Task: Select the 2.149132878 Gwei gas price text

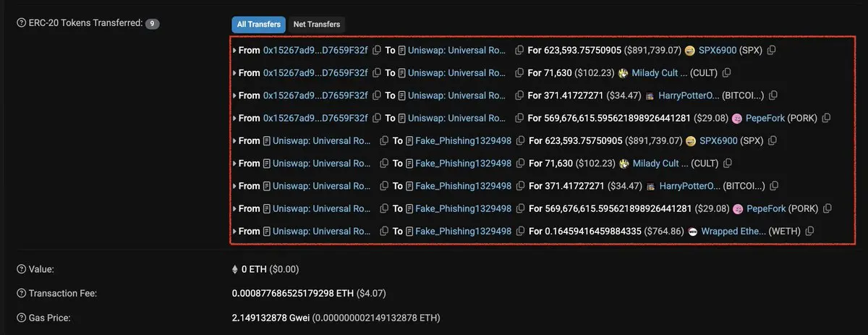Action: [271, 318]
